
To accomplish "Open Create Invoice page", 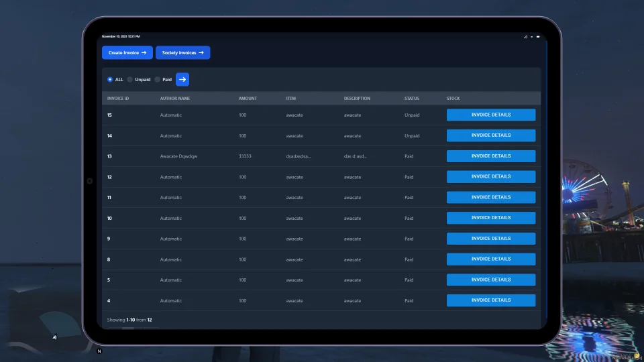I will tap(127, 52).
